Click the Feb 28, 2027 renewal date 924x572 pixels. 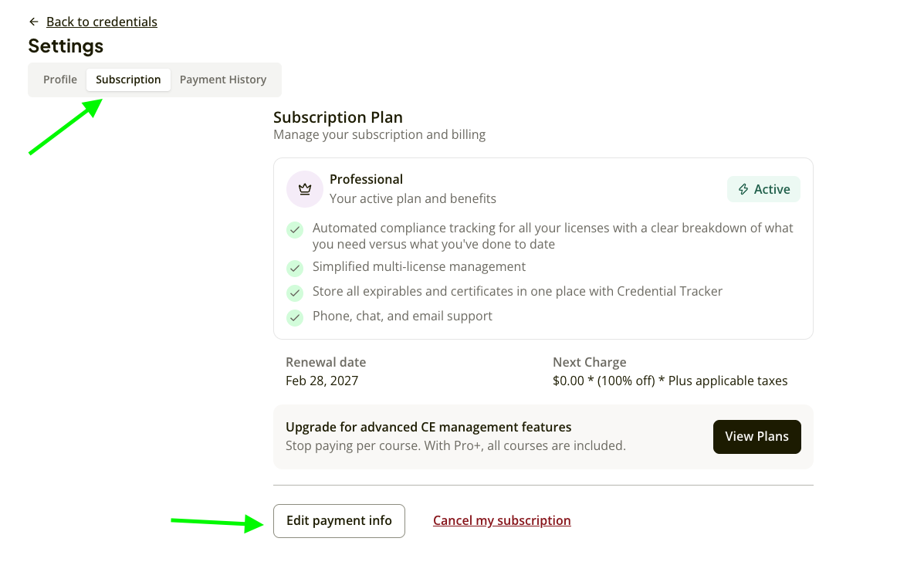pyautogui.click(x=323, y=381)
